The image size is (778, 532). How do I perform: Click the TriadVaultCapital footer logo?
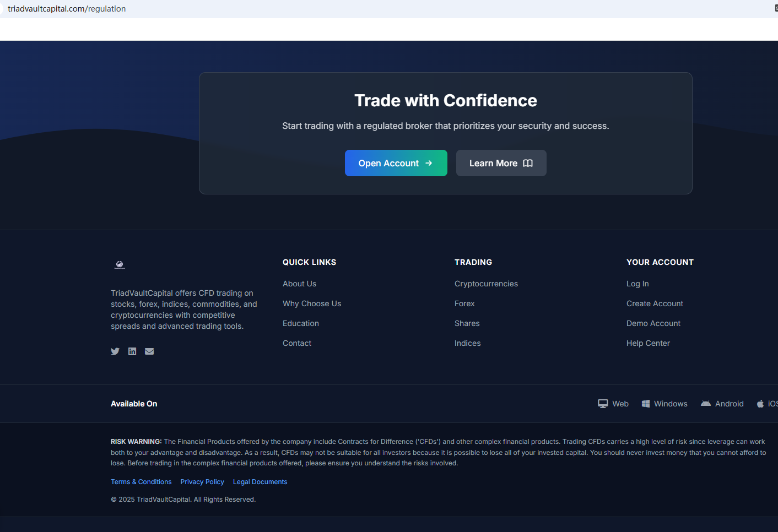tap(120, 265)
